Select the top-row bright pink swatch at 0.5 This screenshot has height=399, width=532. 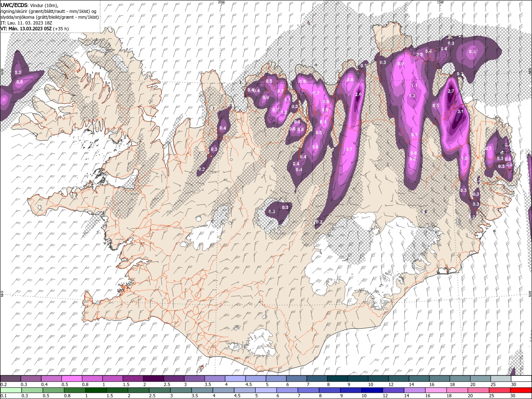pos(71,379)
